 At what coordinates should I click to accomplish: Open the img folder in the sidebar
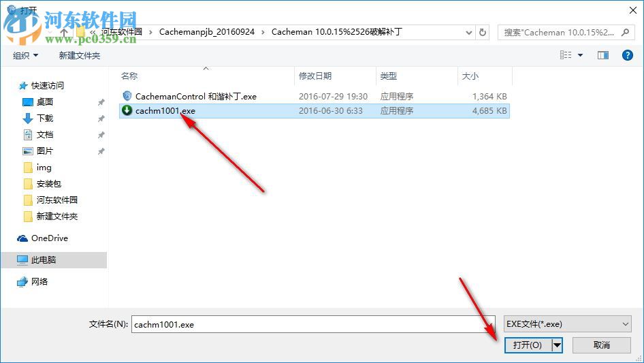tap(44, 168)
